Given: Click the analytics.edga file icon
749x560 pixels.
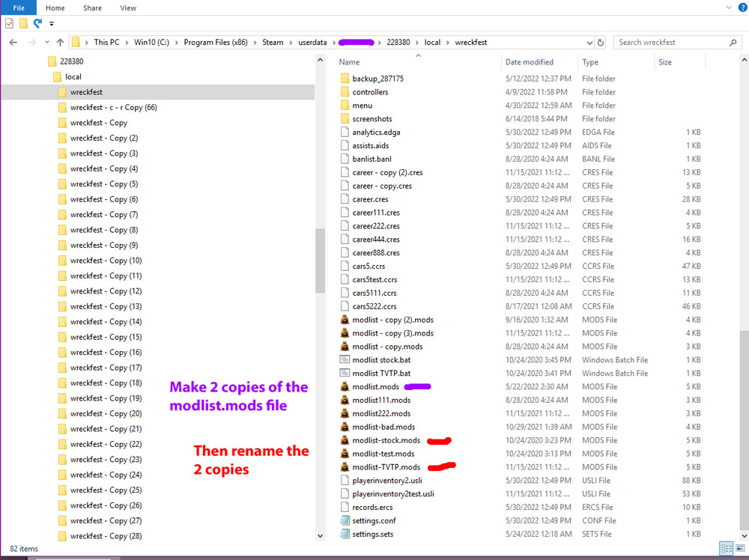Looking at the screenshot, I should point(345,132).
